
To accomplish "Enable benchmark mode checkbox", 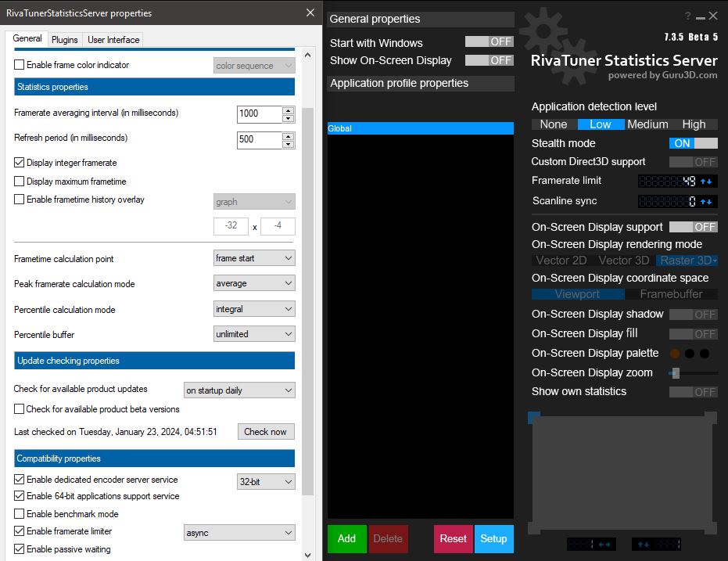I will pos(19,513).
